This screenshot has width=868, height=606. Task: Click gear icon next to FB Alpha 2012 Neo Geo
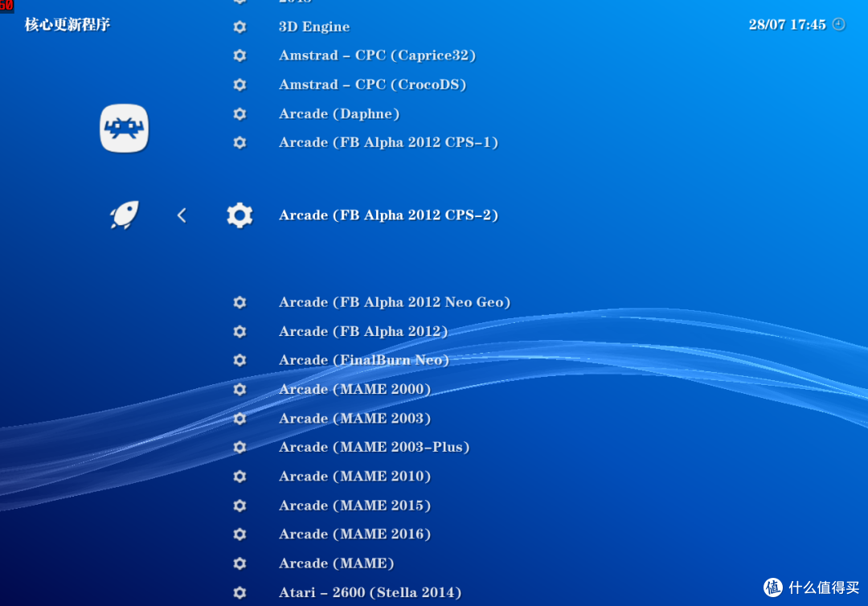[x=240, y=302]
